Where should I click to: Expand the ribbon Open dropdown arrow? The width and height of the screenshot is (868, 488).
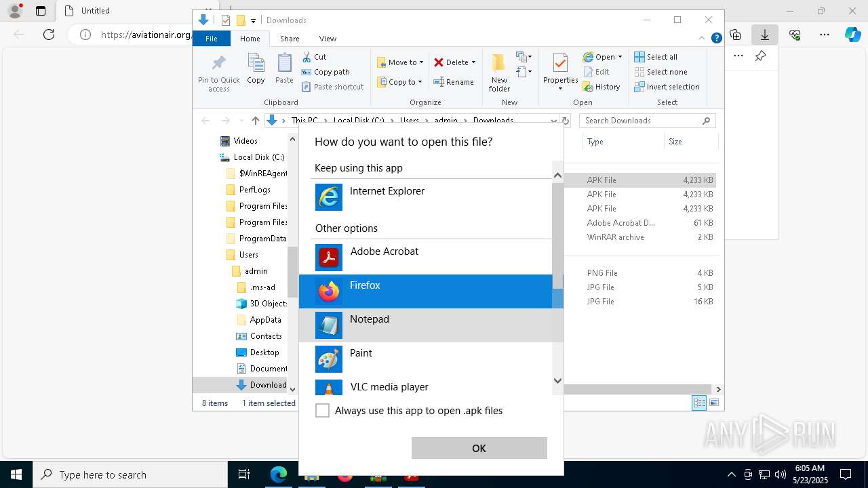click(620, 57)
